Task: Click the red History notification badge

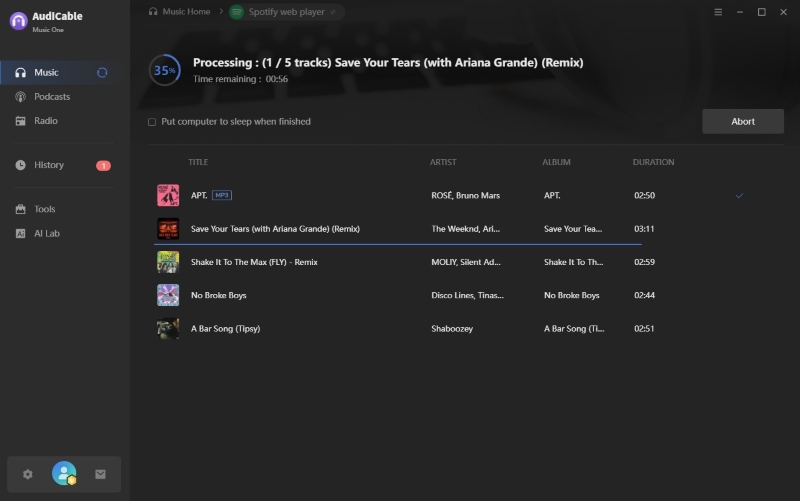Action: tap(103, 165)
